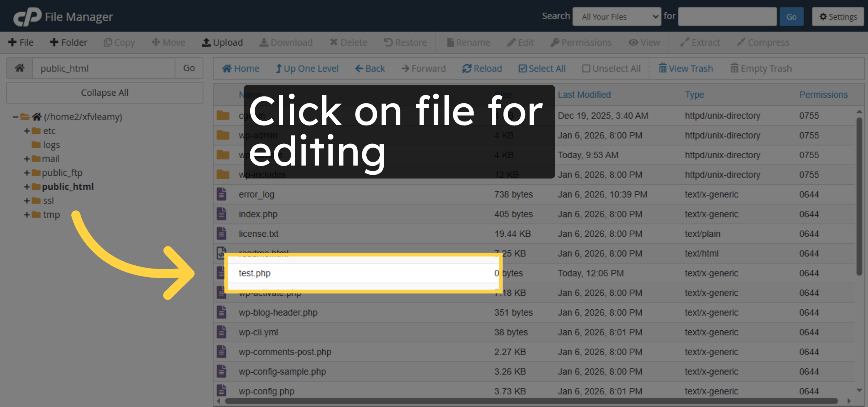Screen dimensions: 868x407
Task: Select the Download toolbar icon
Action: 286,42
